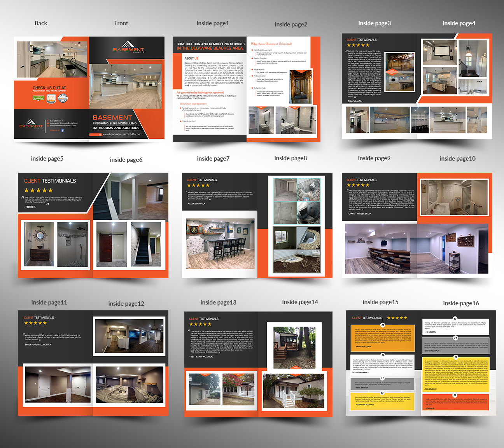Viewport: 504px width, 448px height.
Task: Click the "Front" cover label
Action: tap(121, 23)
